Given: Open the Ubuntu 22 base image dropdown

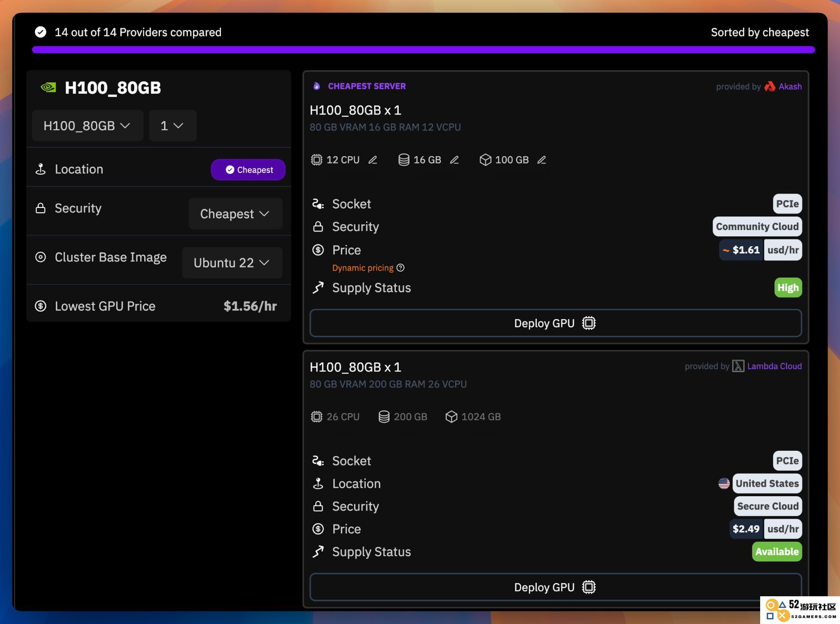Looking at the screenshot, I should coord(232,263).
